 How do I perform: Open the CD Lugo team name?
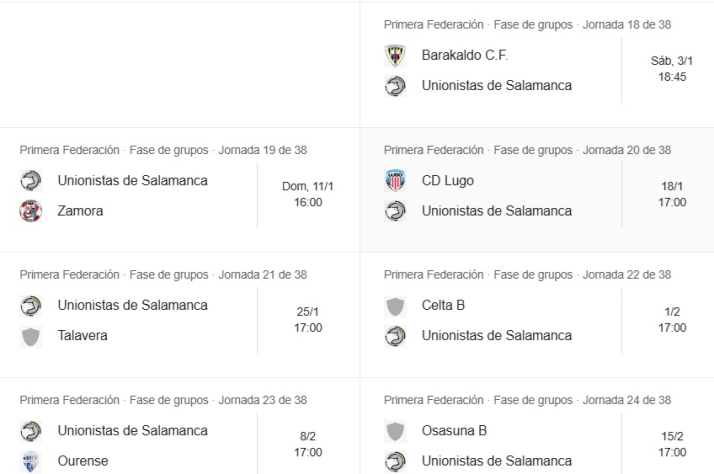[x=448, y=181]
